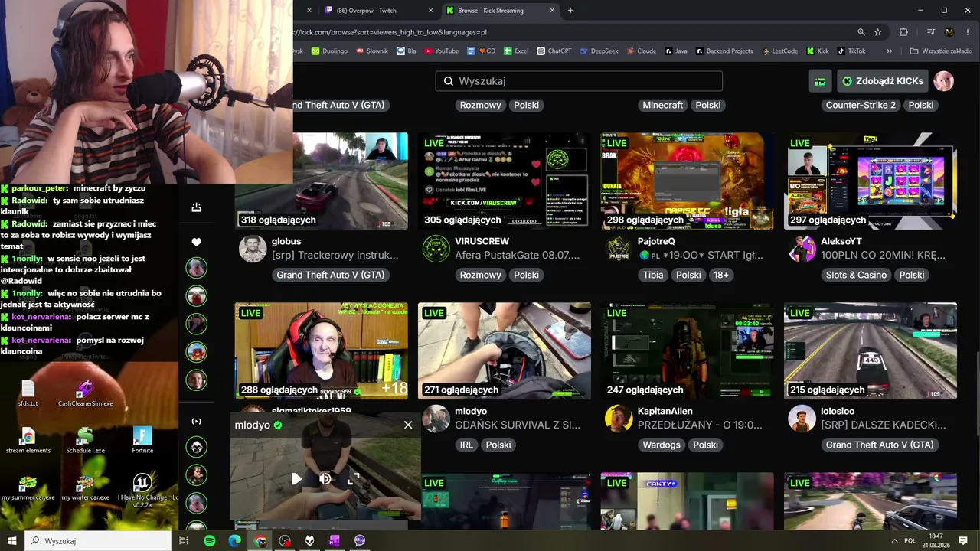Screen dimensions: 980x551
Task: Open lolosioo channel avatar
Action: pyautogui.click(x=802, y=419)
